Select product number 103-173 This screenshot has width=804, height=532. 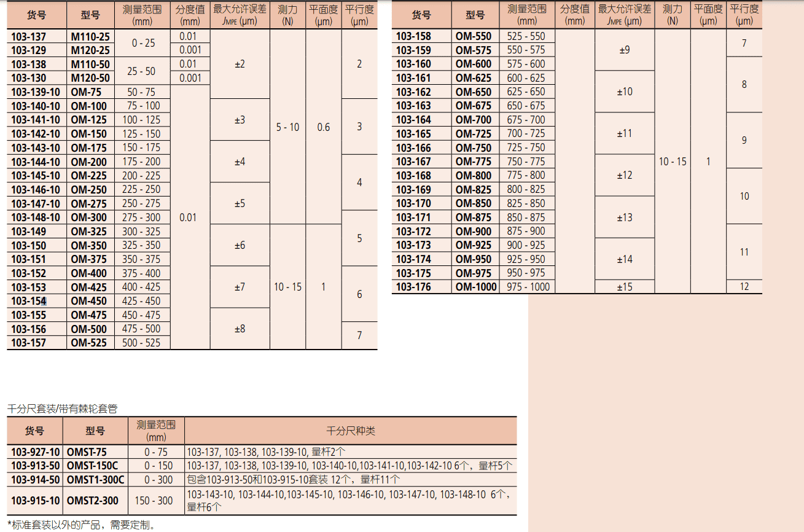point(413,245)
